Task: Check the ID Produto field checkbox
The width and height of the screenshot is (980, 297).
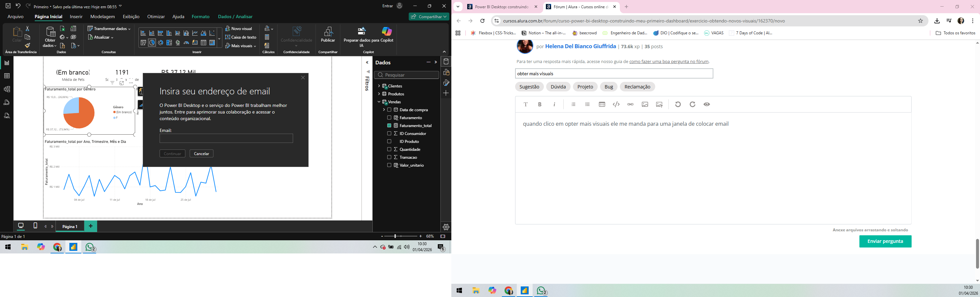Action: 389,142
